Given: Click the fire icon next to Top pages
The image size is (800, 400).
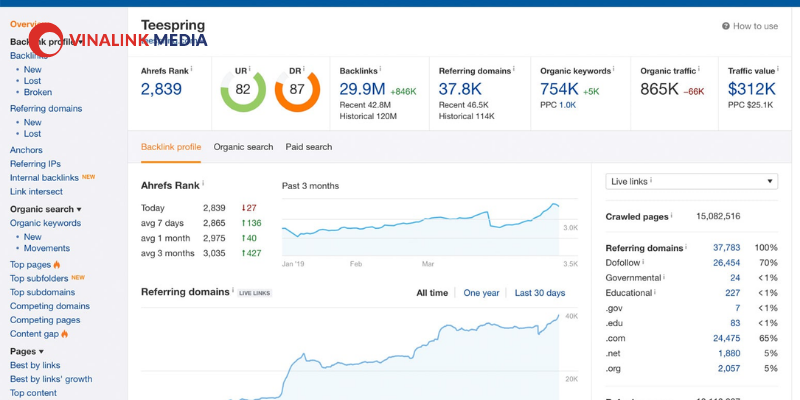Looking at the screenshot, I should coord(57,265).
